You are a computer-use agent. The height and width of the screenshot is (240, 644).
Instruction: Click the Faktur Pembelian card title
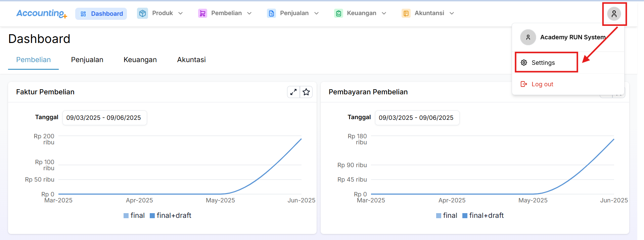pos(45,92)
